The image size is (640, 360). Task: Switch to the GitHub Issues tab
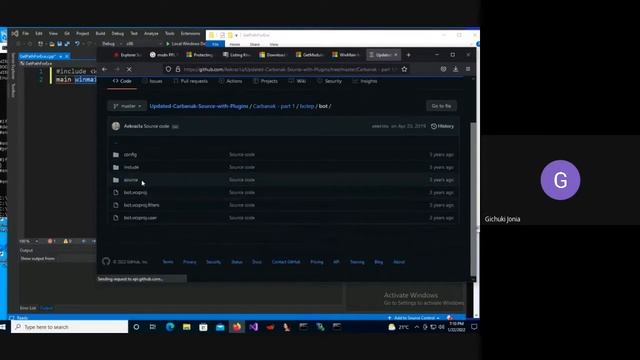point(152,81)
